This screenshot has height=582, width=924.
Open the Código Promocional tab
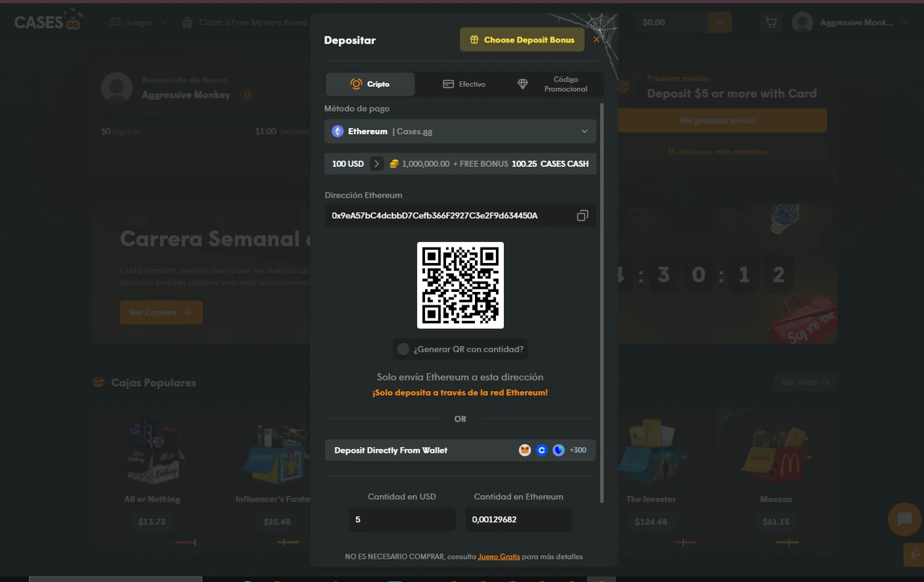pyautogui.click(x=553, y=84)
